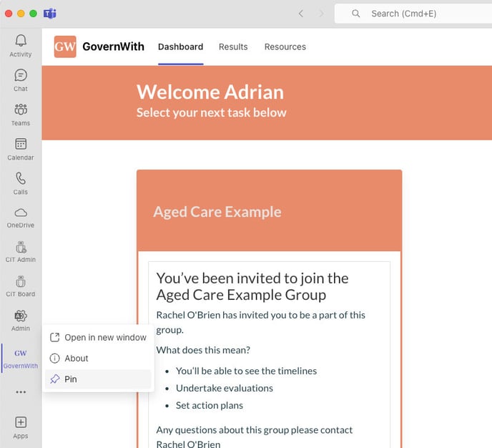Show more apps via ellipsis icon

click(x=21, y=391)
